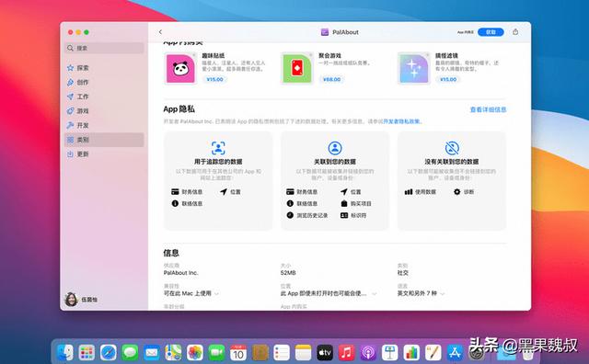This screenshot has height=364, width=589.
Task: Click the App Store icon in the Dock
Action: pos(455,352)
